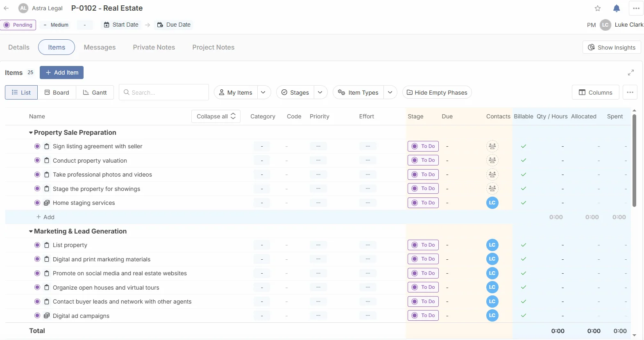Image resolution: width=644 pixels, height=340 pixels.
Task: Go back using the left arrow icon
Action: (6, 8)
